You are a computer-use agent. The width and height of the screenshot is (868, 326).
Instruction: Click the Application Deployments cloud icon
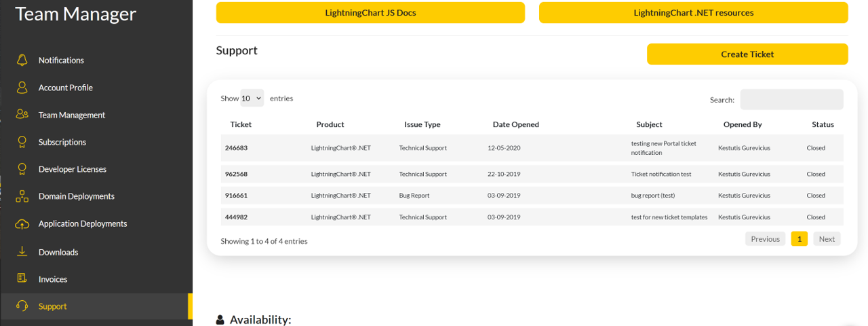click(22, 223)
